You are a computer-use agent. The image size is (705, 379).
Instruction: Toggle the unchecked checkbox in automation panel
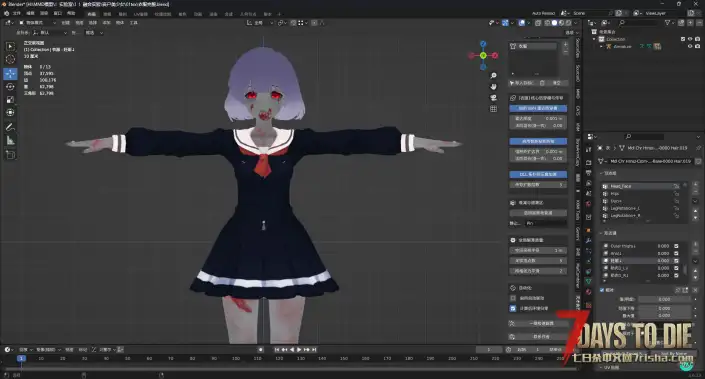point(513,298)
